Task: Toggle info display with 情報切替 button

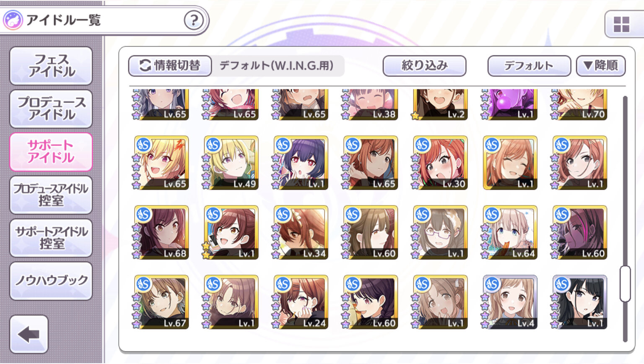Action: (x=170, y=66)
